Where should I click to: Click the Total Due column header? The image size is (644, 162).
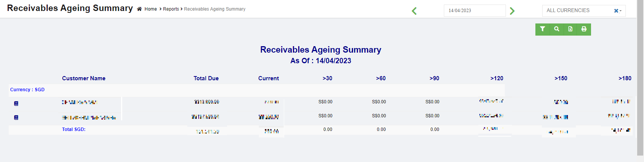pos(206,78)
